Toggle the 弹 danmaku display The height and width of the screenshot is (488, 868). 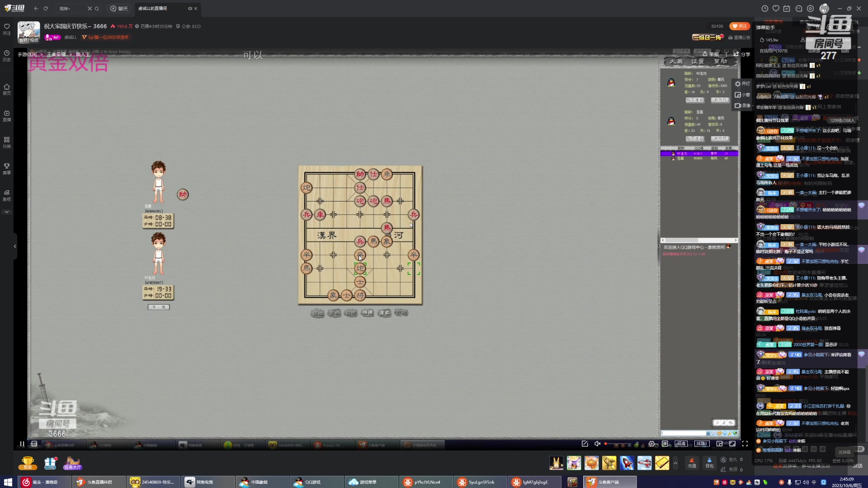665,444
